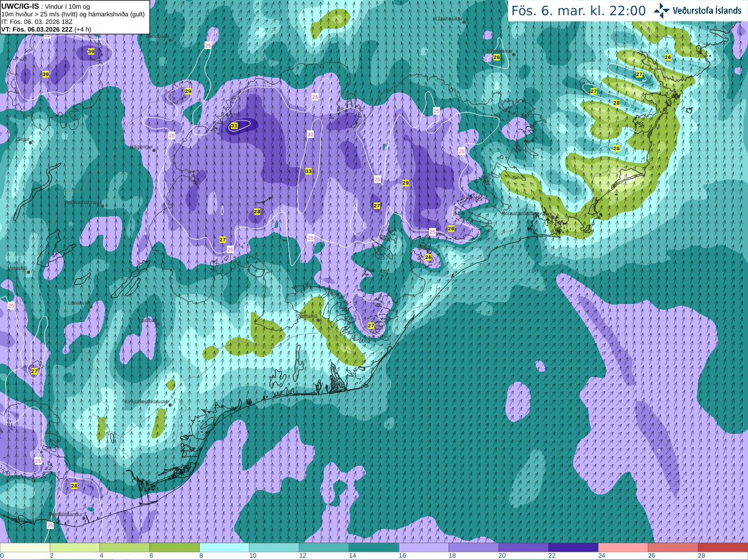
Task: Pick the 14–16 m/s dark teal legend swatch
Action: 374,548
